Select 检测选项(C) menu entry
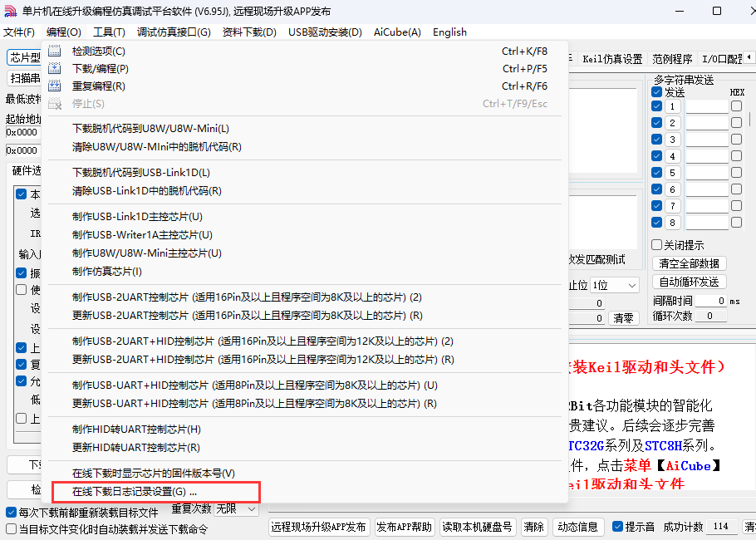This screenshot has width=756, height=540. point(305,52)
